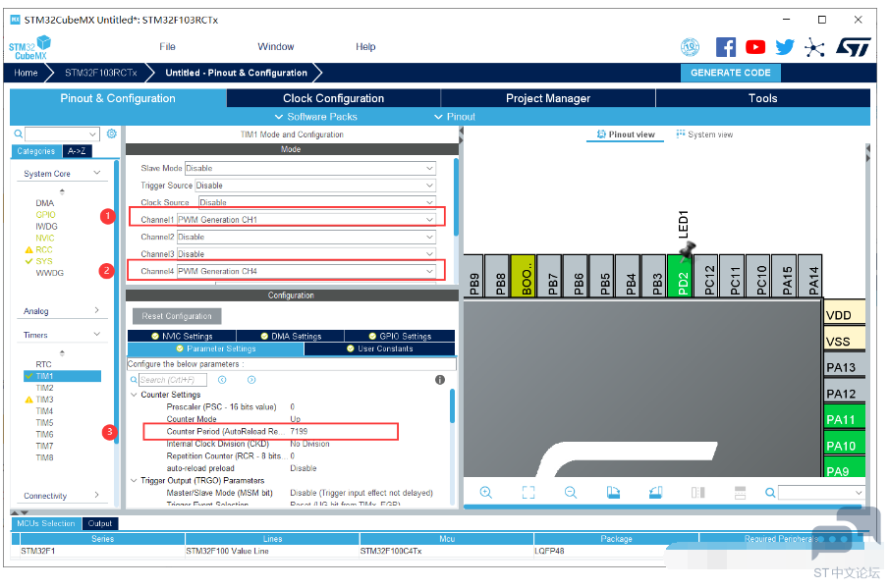Show the parameter info icon
Viewport: 889px width, 588px height.
click(440, 380)
